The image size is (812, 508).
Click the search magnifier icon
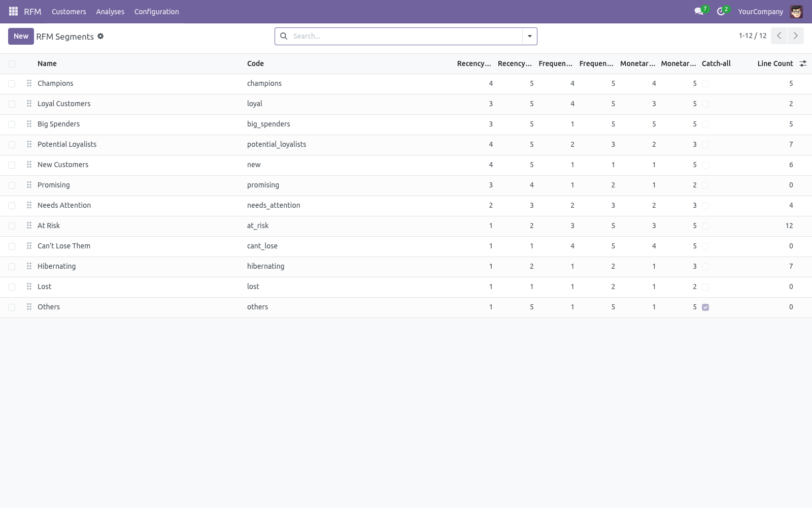(284, 36)
